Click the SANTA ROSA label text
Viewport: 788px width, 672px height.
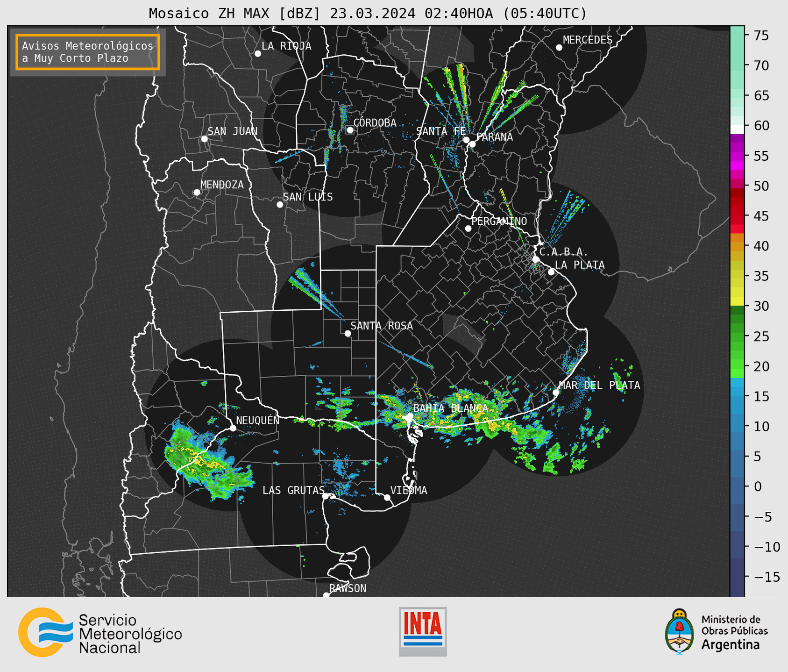click(382, 326)
